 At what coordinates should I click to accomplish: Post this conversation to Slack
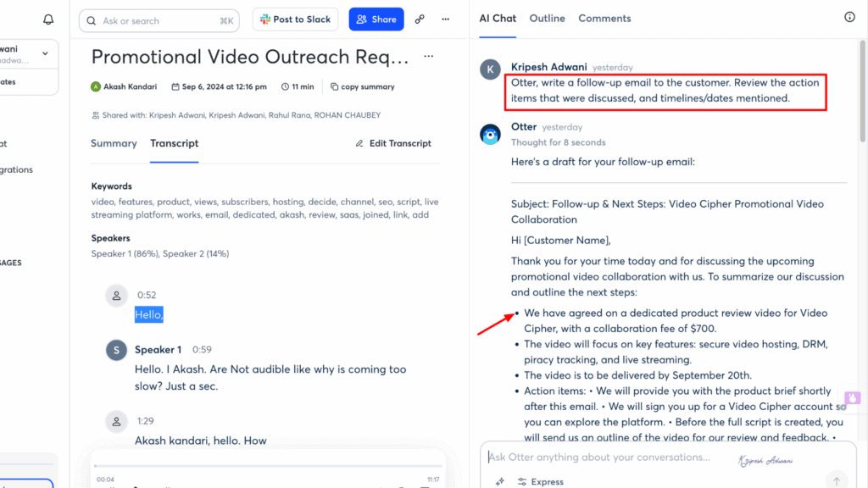pyautogui.click(x=295, y=19)
